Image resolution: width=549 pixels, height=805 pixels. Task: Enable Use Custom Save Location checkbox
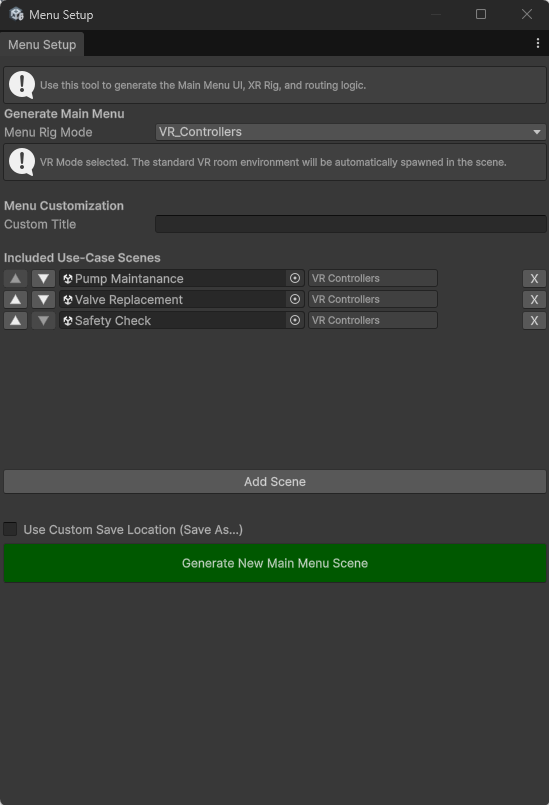tap(10, 529)
